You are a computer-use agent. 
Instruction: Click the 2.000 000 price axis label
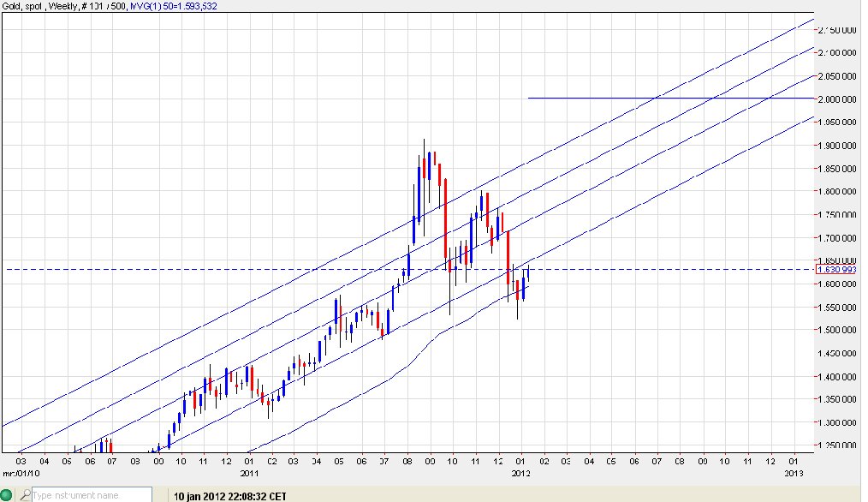click(837, 99)
